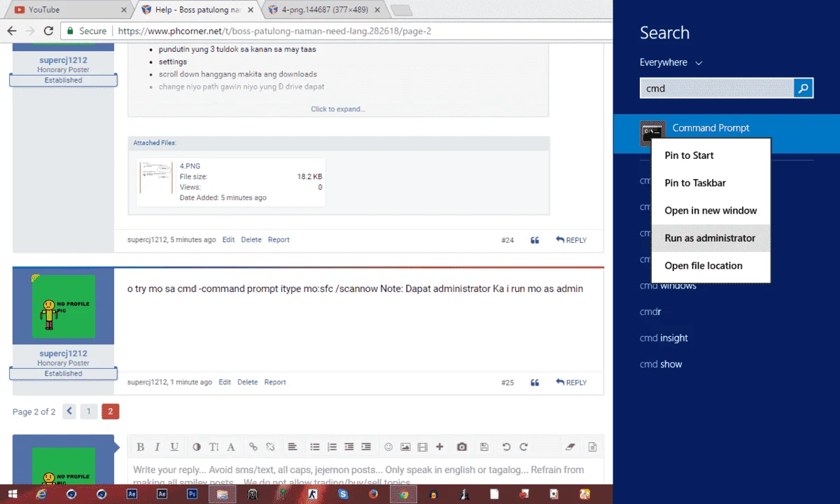
Task: Quote post #24 with the quote icon
Action: coord(535,240)
